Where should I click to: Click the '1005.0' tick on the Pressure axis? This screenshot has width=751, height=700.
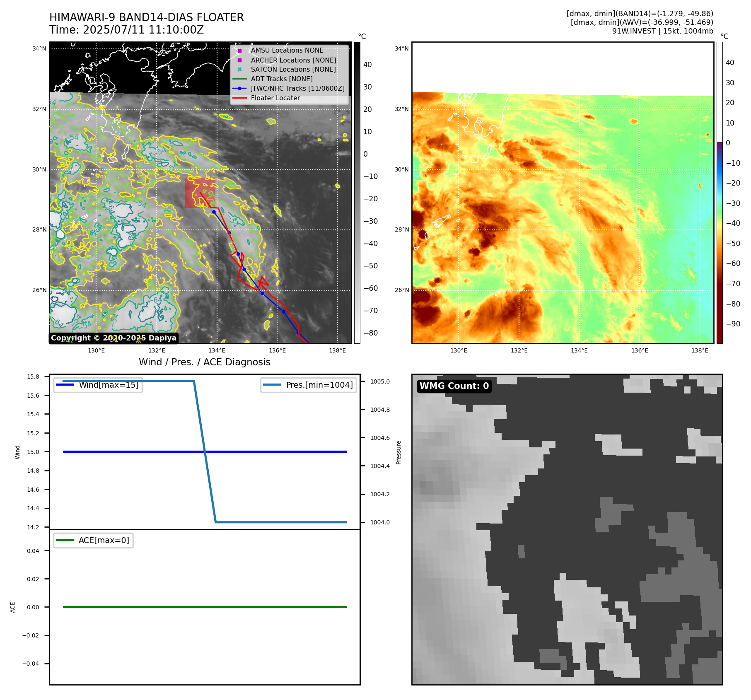pos(380,381)
